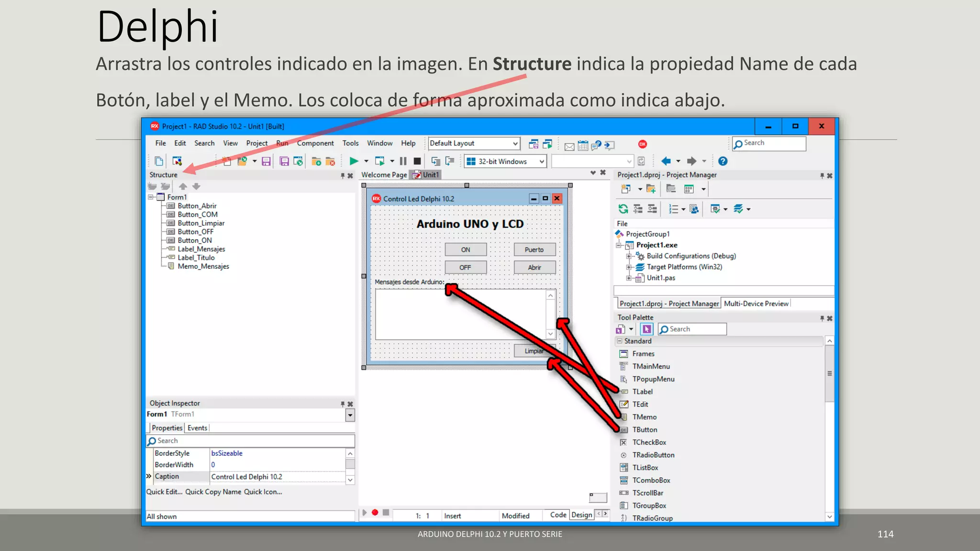This screenshot has width=980, height=551.
Task: Click the envelope icon in top toolbar
Action: [569, 146]
